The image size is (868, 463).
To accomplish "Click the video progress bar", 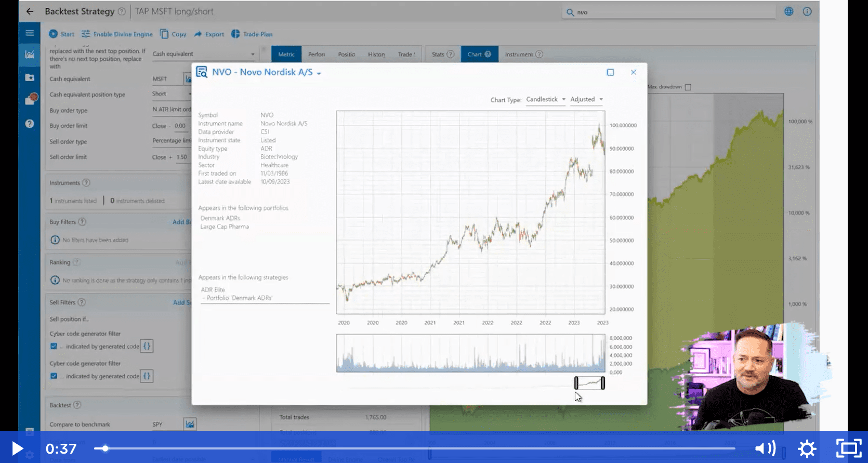I will [414, 448].
